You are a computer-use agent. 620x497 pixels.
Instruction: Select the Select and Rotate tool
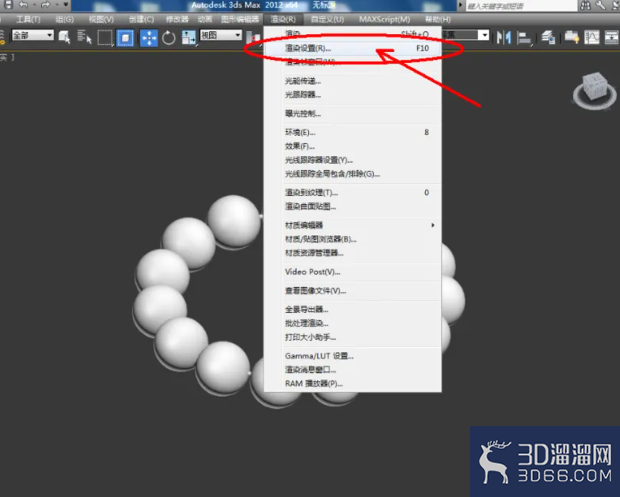point(169,38)
